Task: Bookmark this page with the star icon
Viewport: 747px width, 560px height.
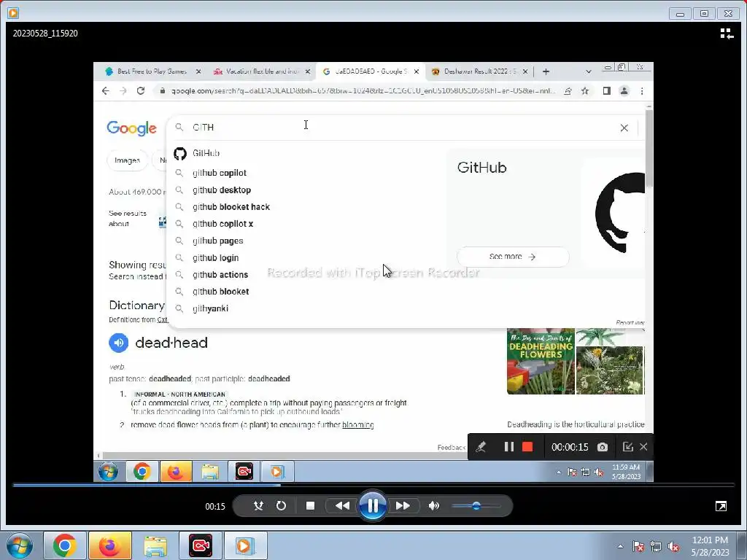Action: point(585,91)
